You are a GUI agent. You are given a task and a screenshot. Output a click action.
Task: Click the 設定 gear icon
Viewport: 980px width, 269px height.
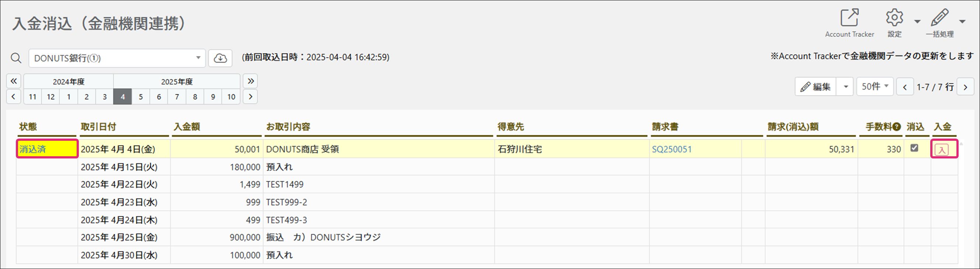[x=894, y=17]
